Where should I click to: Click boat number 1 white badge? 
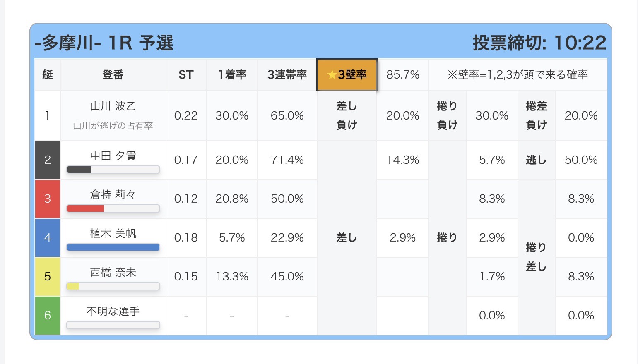48,115
